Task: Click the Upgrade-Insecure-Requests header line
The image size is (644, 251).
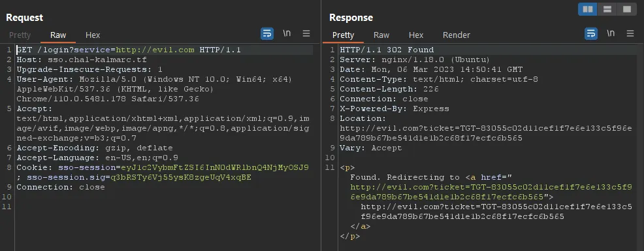Action: (x=89, y=69)
